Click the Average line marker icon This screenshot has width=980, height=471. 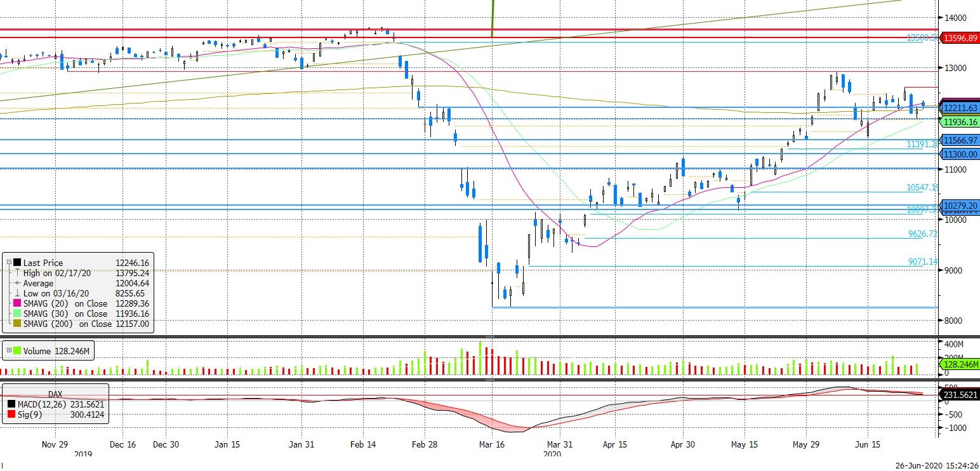pyautogui.click(x=17, y=283)
